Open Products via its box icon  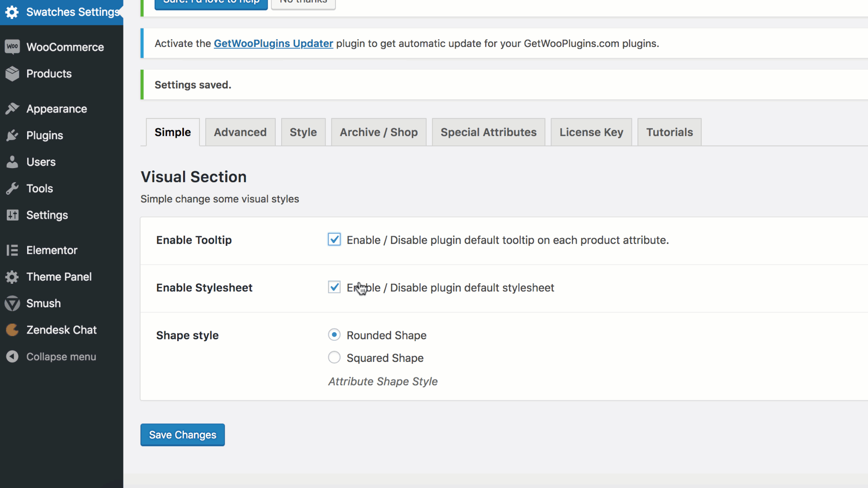pyautogui.click(x=12, y=74)
